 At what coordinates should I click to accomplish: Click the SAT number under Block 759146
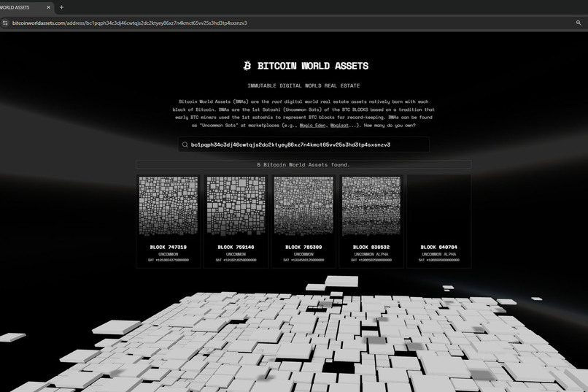[236, 260]
